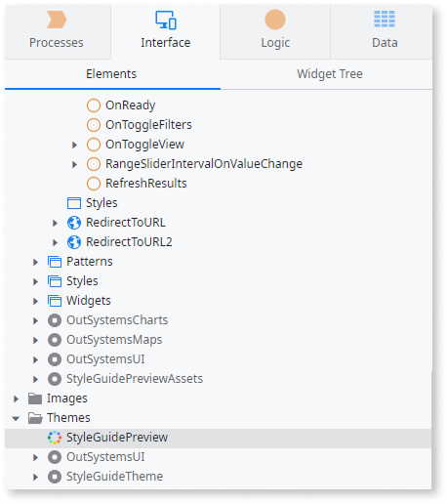Switch to the Logic tab

pyautogui.click(x=275, y=31)
